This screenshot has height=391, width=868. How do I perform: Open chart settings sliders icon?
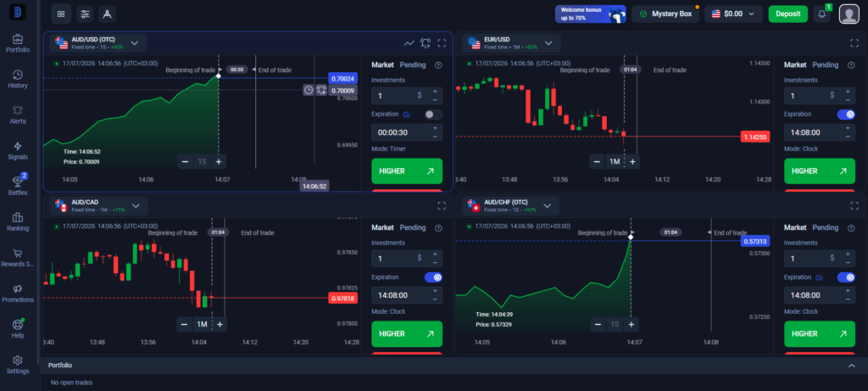(85, 14)
